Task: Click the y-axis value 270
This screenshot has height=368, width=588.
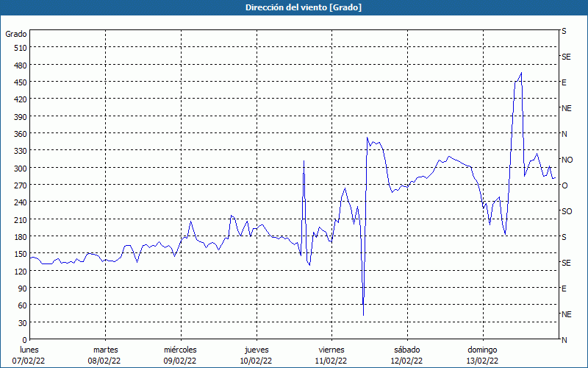Action: tap(21, 185)
